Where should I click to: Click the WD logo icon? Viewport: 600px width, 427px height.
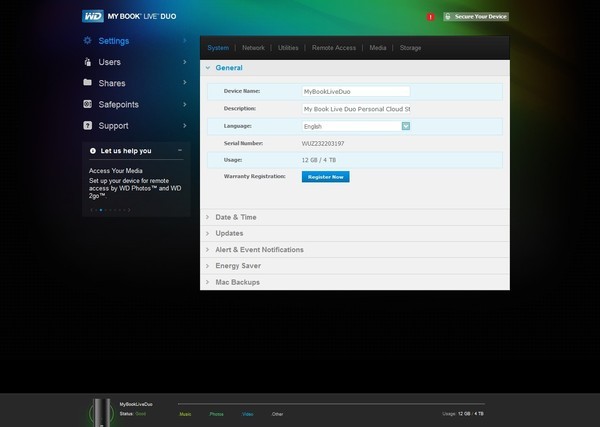click(91, 17)
